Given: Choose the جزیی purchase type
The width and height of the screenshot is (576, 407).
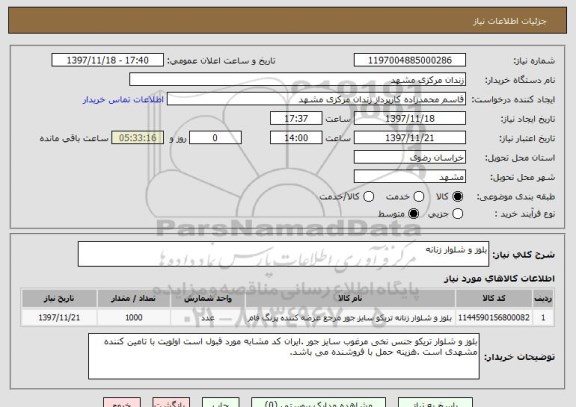Looking at the screenshot, I should tap(457, 214).
